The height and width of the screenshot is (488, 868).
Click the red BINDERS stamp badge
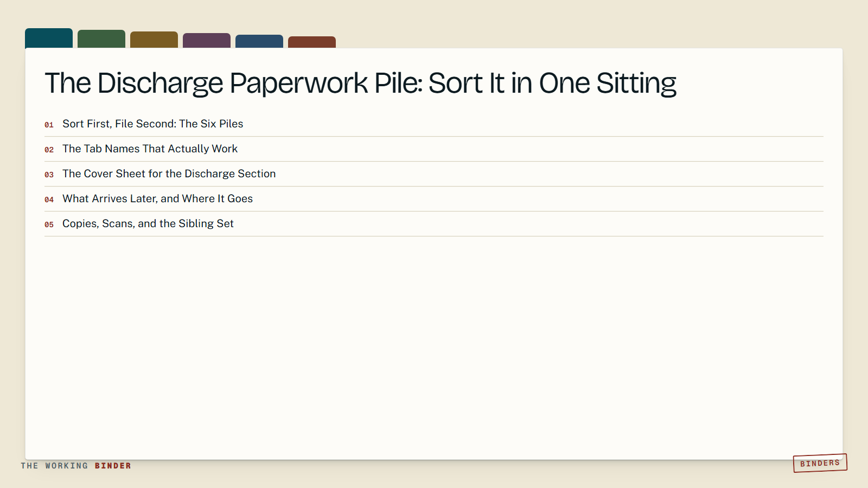(820, 463)
